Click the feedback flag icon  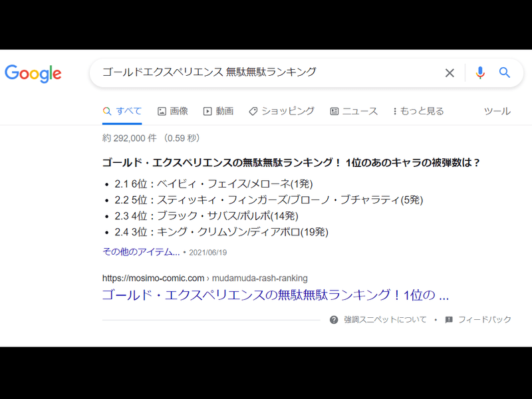click(x=449, y=320)
